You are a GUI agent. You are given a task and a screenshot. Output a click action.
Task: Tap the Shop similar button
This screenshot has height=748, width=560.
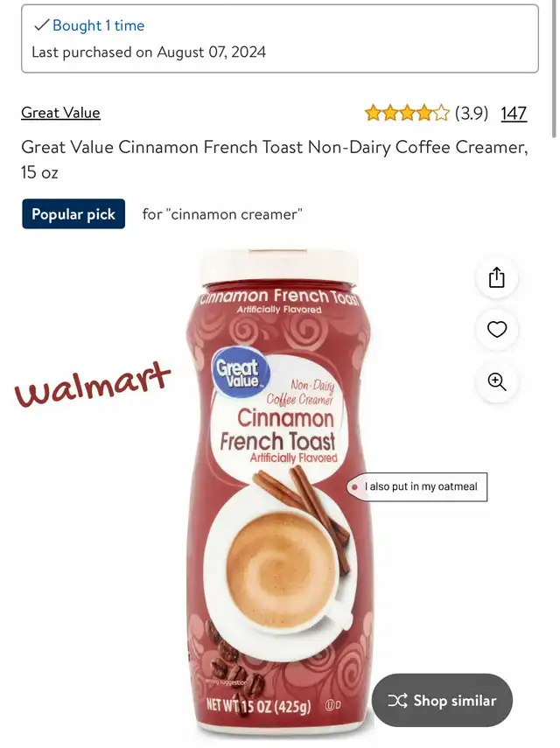[442, 700]
